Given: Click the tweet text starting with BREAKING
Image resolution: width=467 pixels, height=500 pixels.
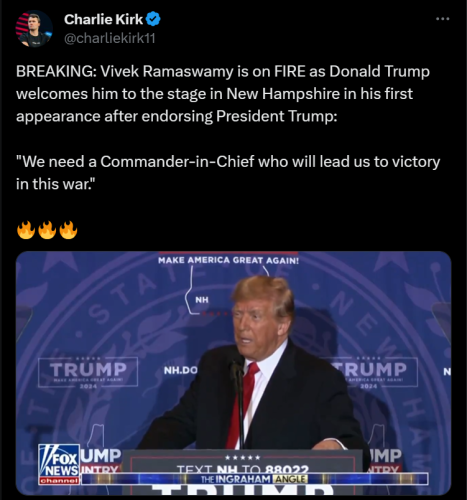Looking at the screenshot, I should pos(223,94).
